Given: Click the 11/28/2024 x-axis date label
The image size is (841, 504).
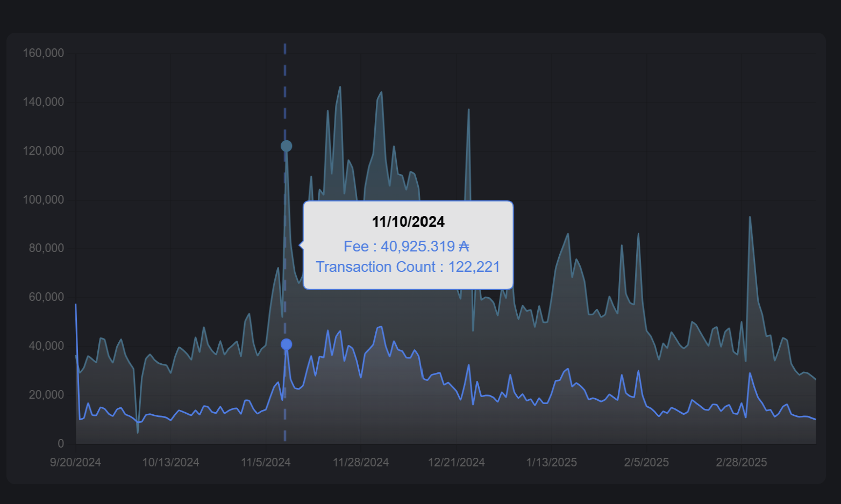Looking at the screenshot, I should pos(361,463).
